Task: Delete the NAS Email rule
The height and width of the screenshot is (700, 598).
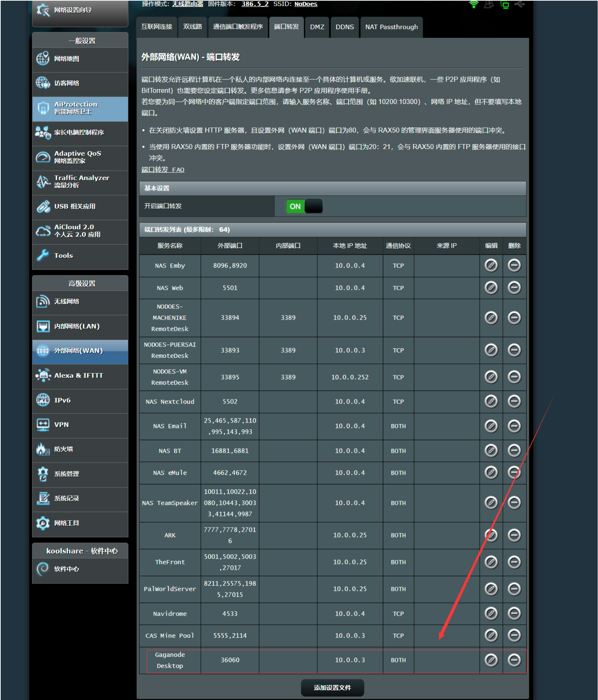Action: (514, 426)
